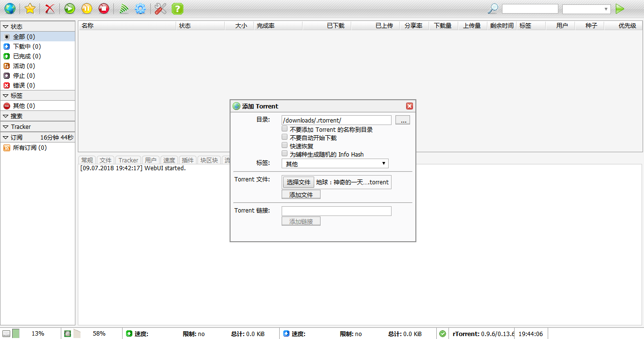Click the globe Add Torrent toolbar icon

click(x=9, y=8)
